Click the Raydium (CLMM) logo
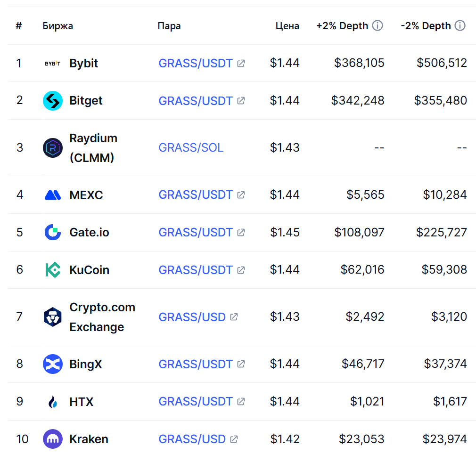The height and width of the screenshot is (454, 476). [x=52, y=148]
